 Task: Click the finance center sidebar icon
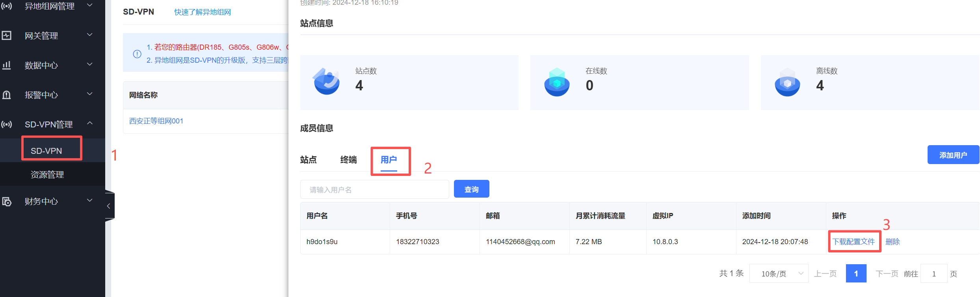pos(7,202)
